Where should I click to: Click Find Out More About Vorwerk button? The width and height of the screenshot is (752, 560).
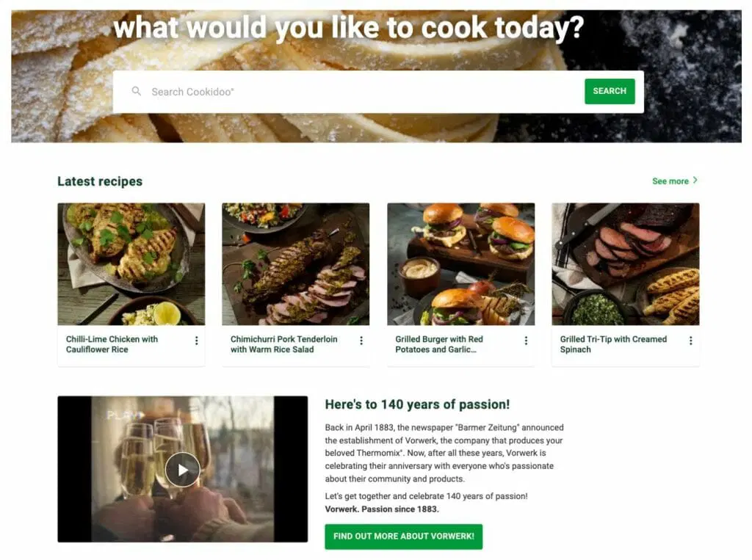[403, 536]
